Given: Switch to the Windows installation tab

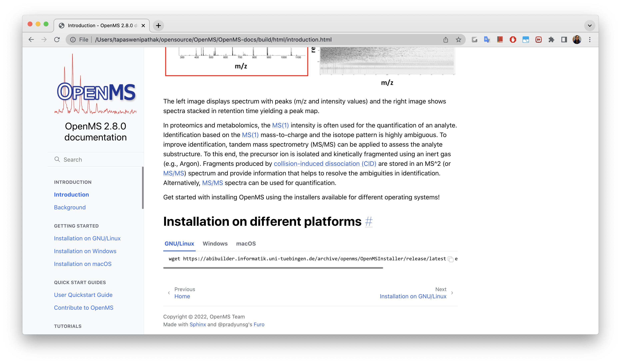Looking at the screenshot, I should click(x=215, y=244).
